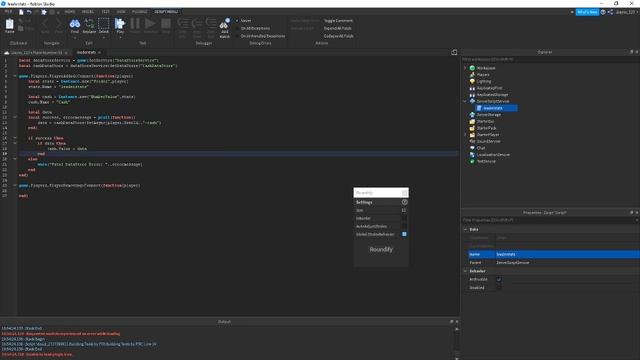Click the Resume triangle icon
The image size is (640, 360).
click(150, 24)
